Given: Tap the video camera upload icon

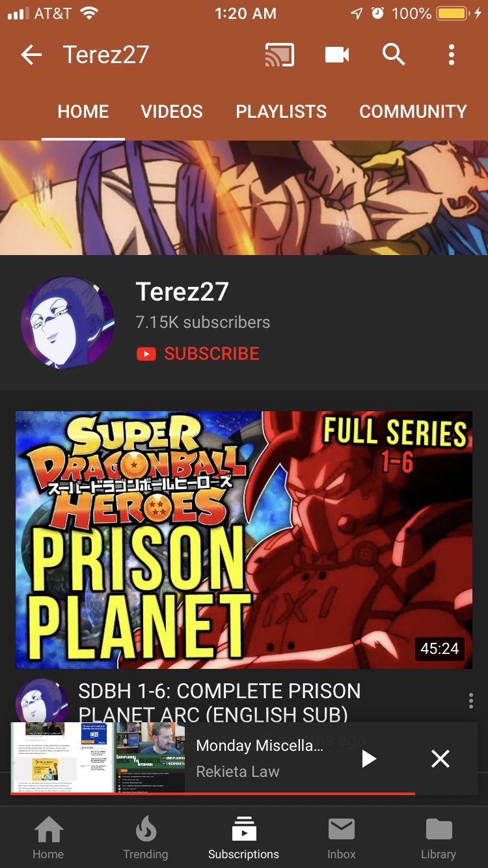Looking at the screenshot, I should (337, 55).
